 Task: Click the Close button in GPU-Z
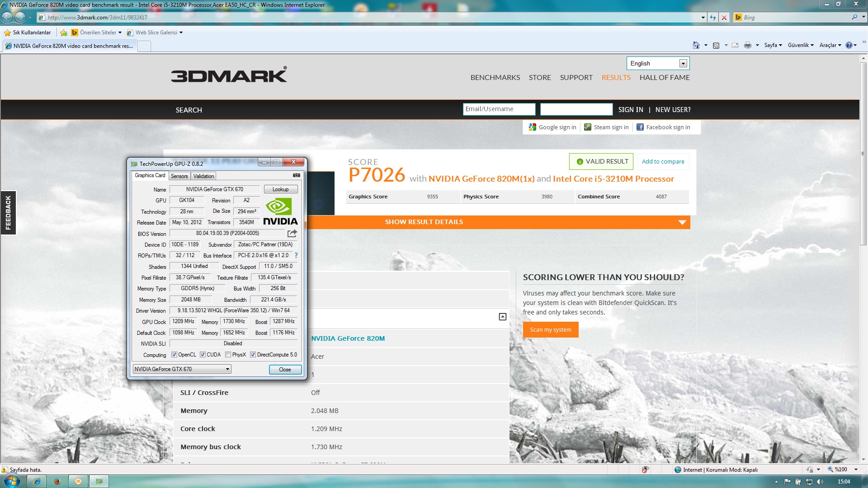(285, 370)
